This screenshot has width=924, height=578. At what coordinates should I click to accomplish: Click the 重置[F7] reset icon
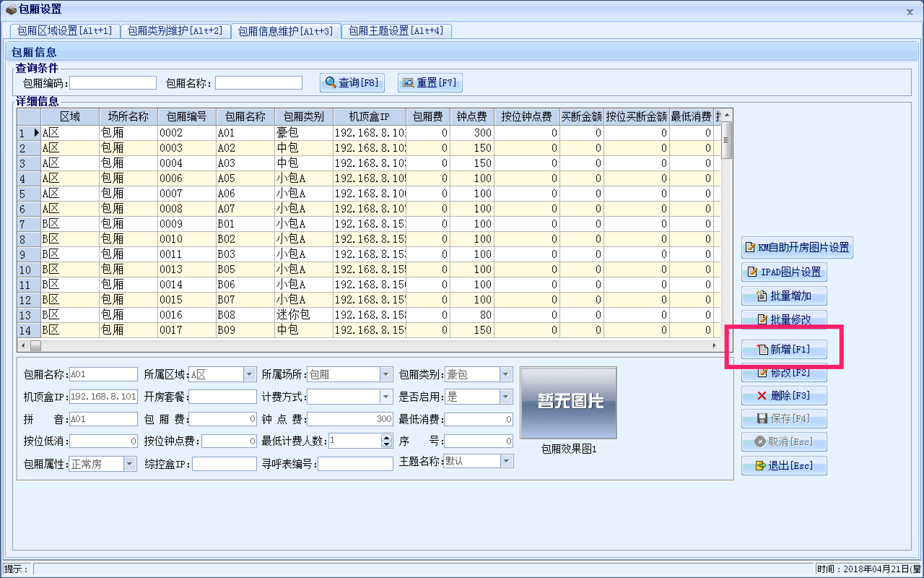pos(408,83)
